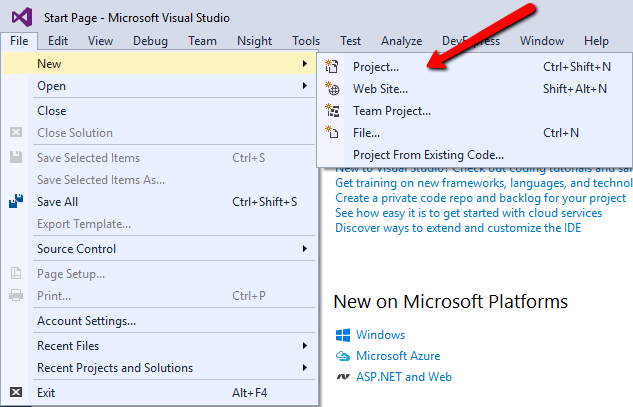
Task: Click New on Microsoft Platforms heading
Action: pyautogui.click(x=451, y=302)
